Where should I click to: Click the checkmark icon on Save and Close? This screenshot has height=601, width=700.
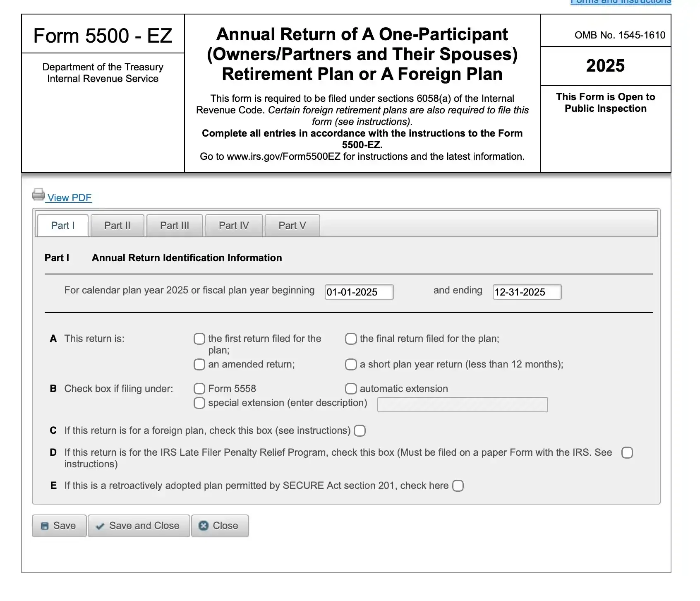[x=100, y=526]
